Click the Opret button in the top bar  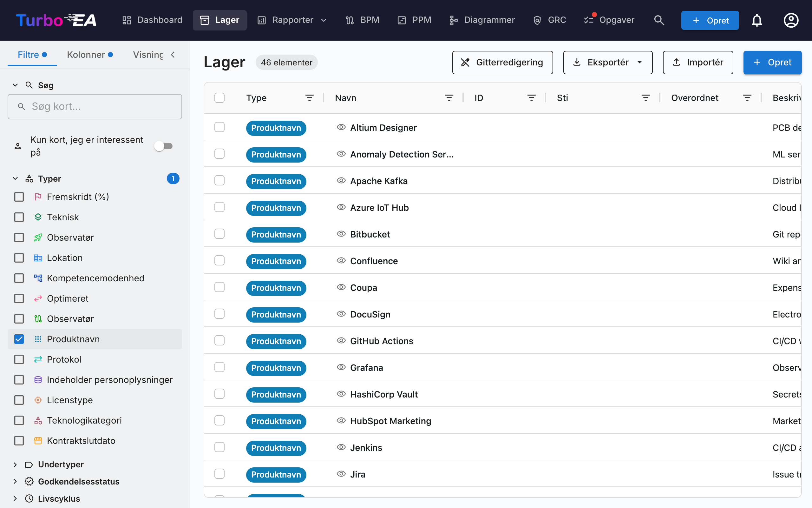point(710,21)
